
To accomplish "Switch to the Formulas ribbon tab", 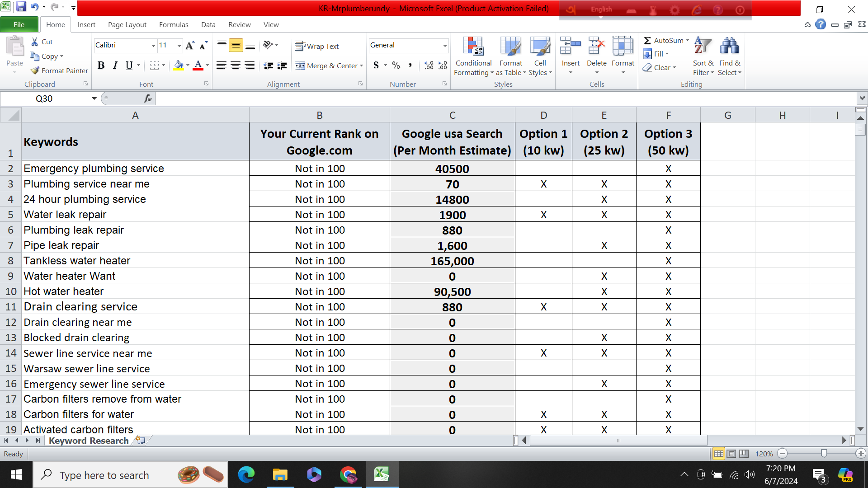I will coord(174,24).
